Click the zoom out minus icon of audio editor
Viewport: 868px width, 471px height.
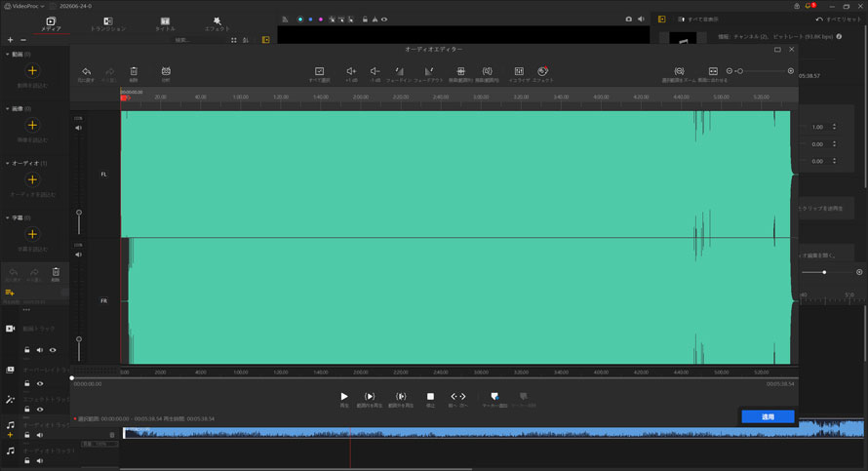tap(730, 71)
